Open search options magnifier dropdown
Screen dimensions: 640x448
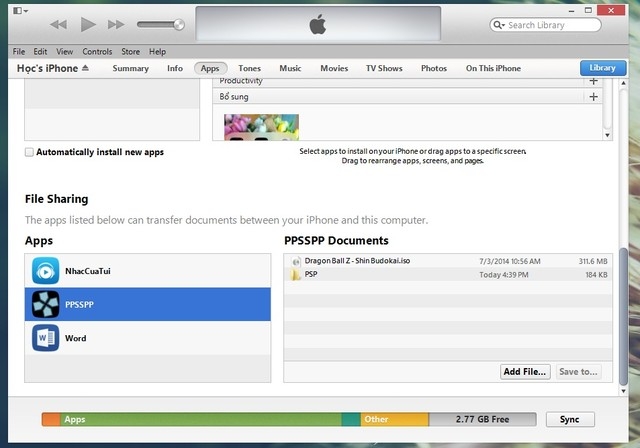tap(499, 25)
